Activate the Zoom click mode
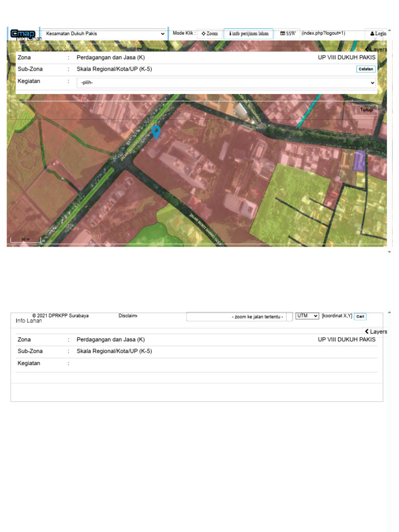Viewport: 399px width, 532px height. 210,34
